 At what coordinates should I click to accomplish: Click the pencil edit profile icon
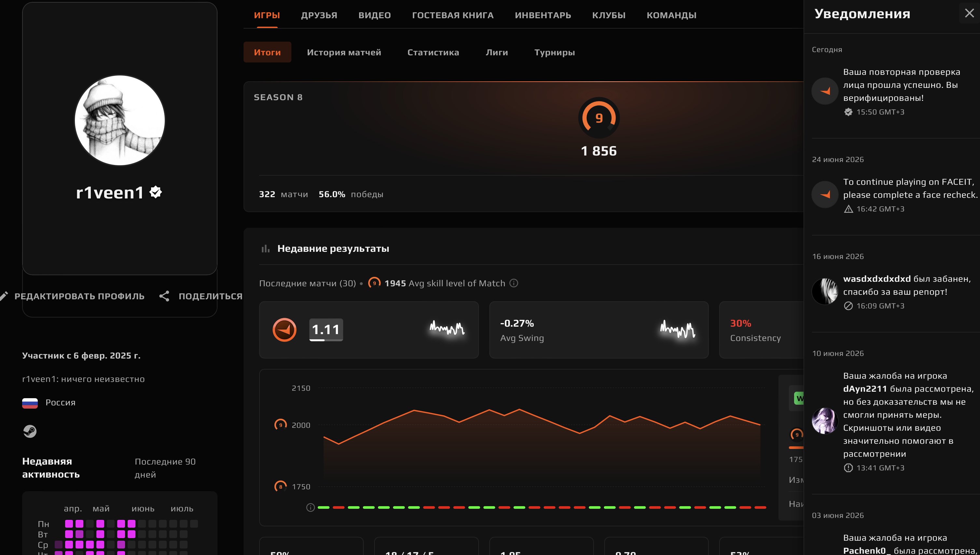pyautogui.click(x=4, y=296)
